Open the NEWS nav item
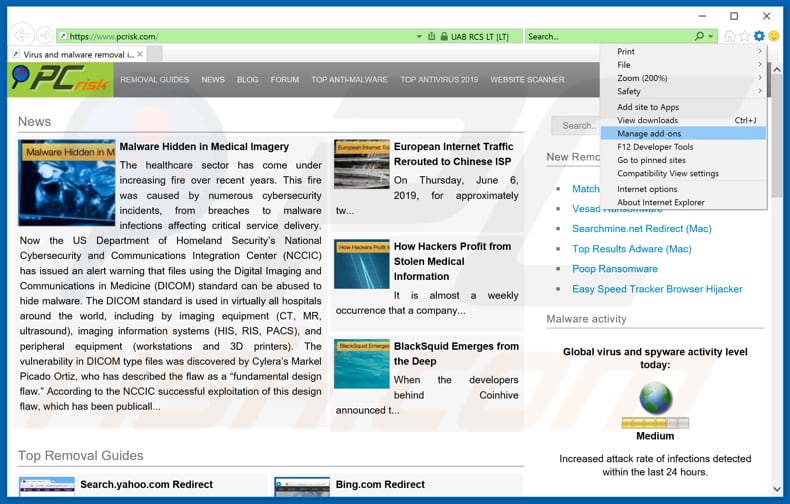Viewport: 790px width, 504px height. [x=213, y=80]
